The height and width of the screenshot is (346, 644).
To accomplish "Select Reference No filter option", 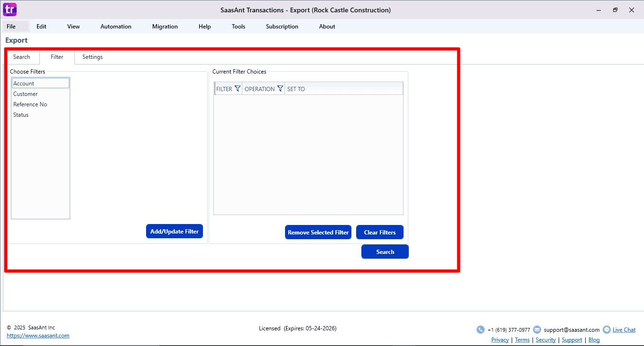I will (30, 104).
